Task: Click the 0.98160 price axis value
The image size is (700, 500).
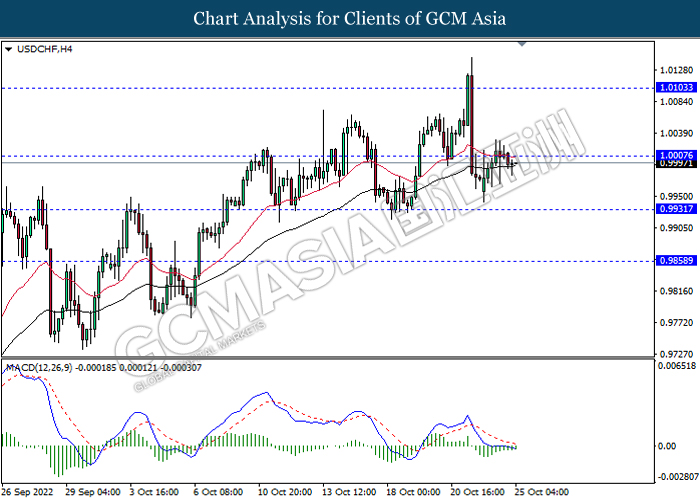Action: click(676, 292)
